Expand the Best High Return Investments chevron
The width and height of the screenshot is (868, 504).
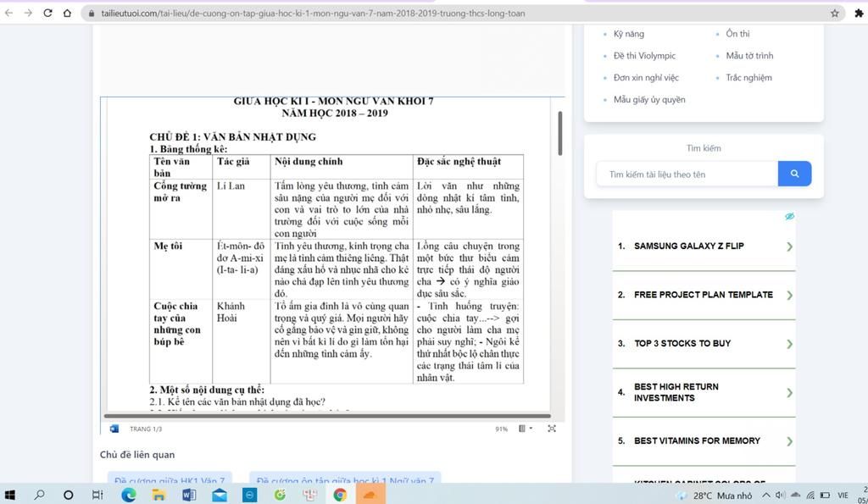click(x=789, y=393)
